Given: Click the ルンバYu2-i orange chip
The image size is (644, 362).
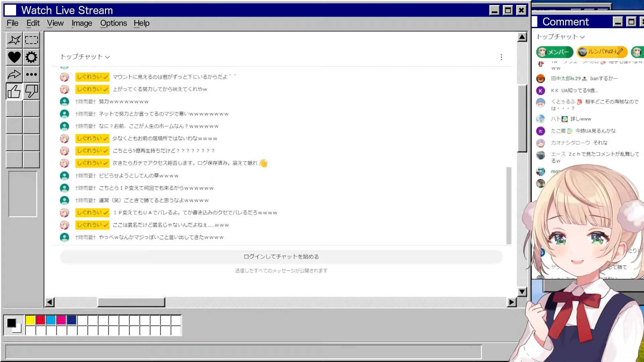Looking at the screenshot, I should (602, 52).
